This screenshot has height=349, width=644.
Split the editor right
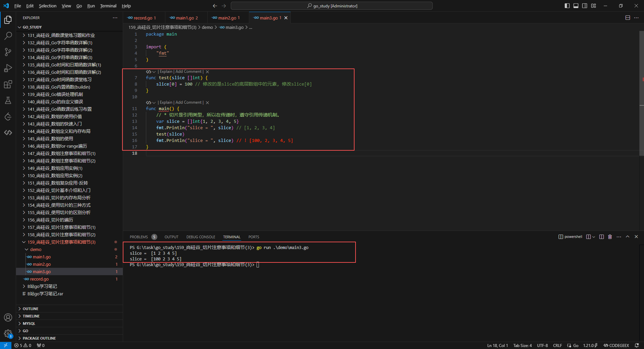tap(628, 18)
